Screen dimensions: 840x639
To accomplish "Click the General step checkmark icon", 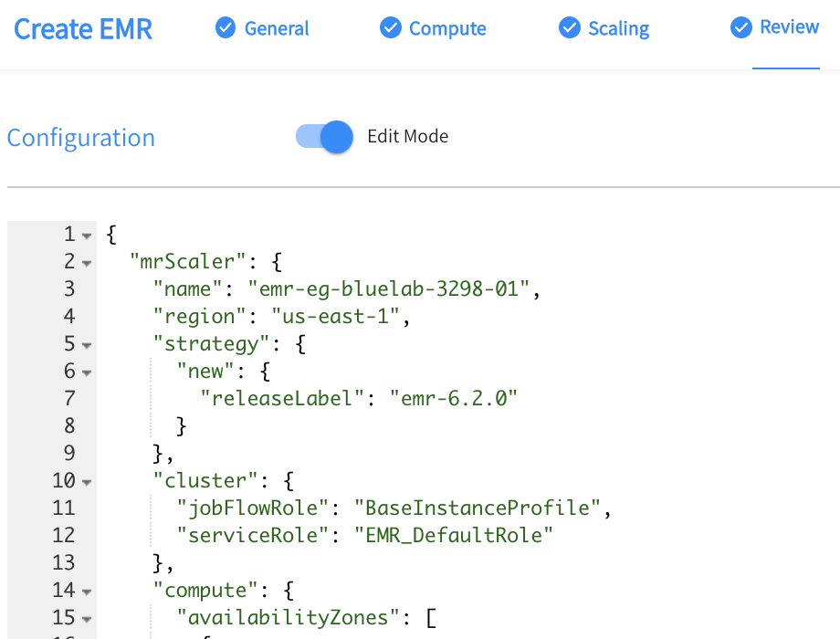I will coord(226,28).
